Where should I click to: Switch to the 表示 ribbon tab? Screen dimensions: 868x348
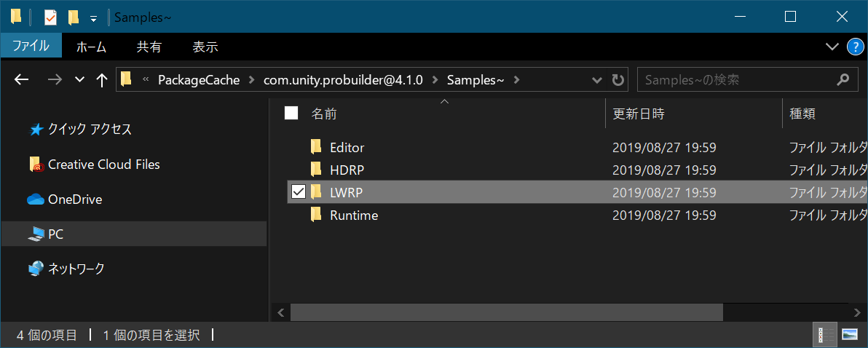[205, 47]
